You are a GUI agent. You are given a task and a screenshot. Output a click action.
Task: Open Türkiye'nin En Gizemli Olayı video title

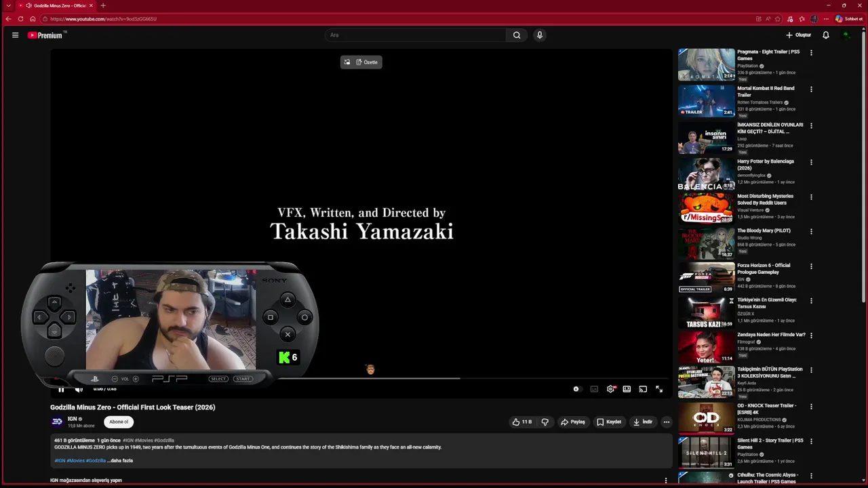click(767, 303)
